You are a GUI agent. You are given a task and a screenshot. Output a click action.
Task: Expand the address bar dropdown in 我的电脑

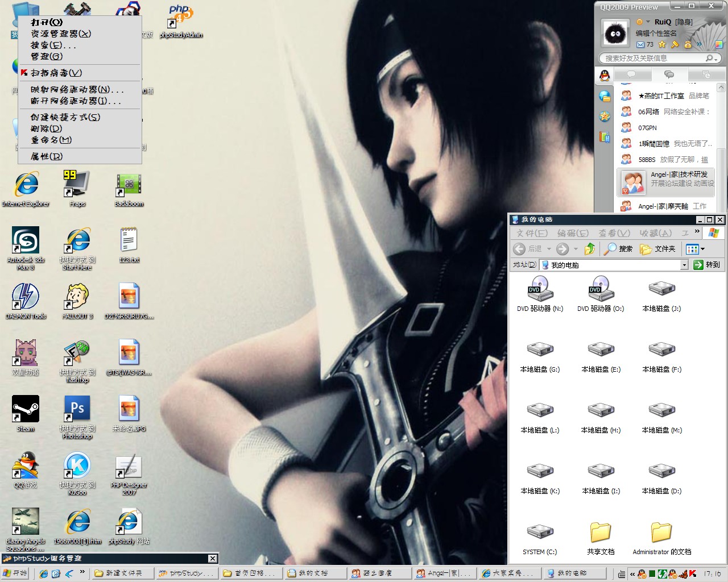pos(684,265)
